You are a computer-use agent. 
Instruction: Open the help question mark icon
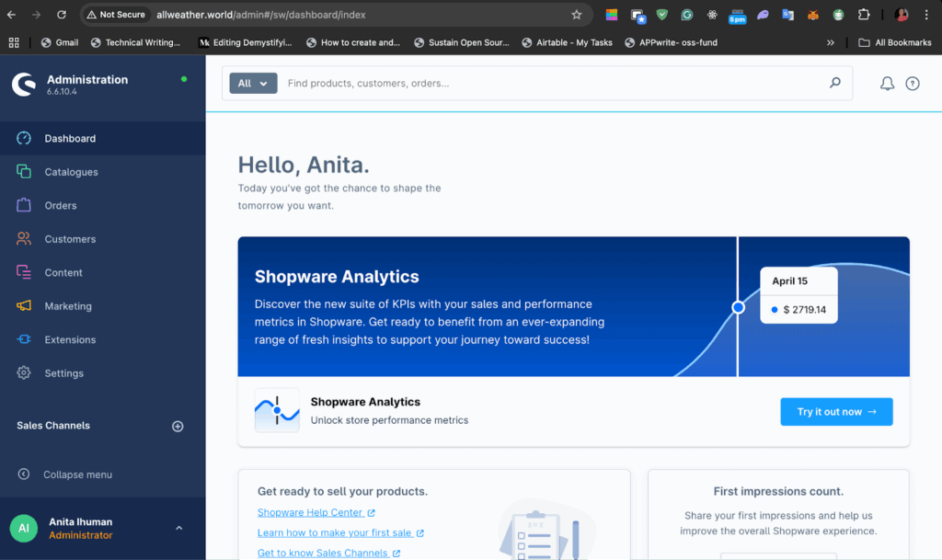913,84
